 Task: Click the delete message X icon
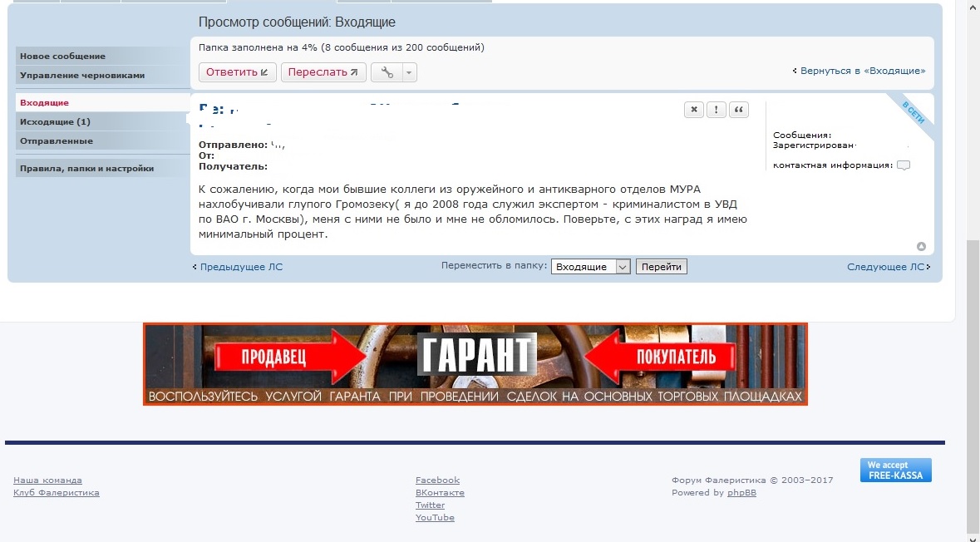click(x=694, y=110)
